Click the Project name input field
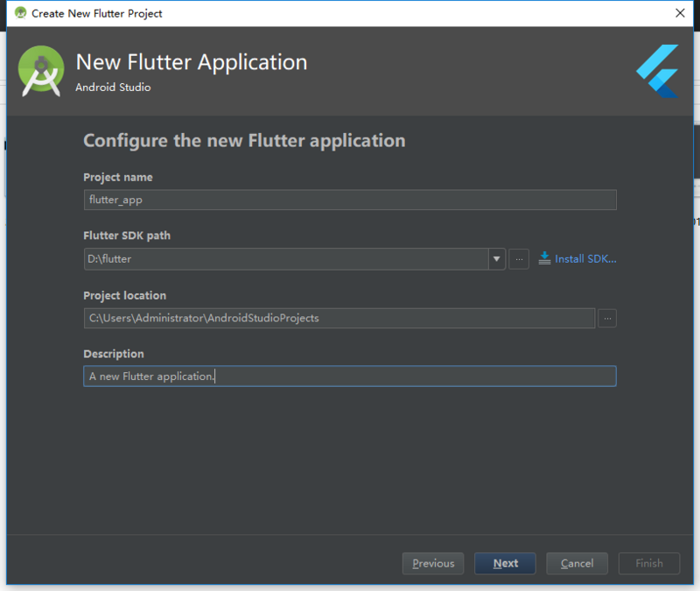 [x=350, y=200]
